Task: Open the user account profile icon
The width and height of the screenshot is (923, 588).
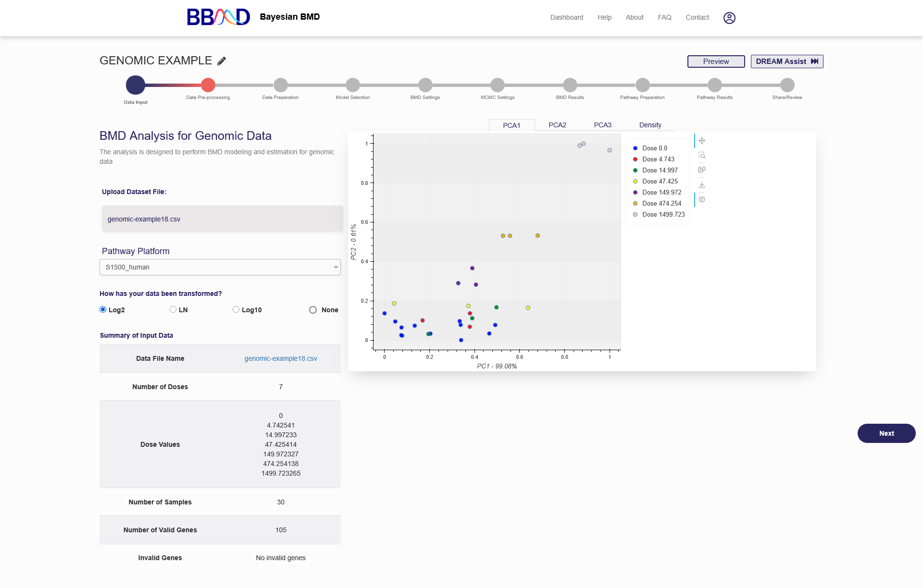Action: 729,18
